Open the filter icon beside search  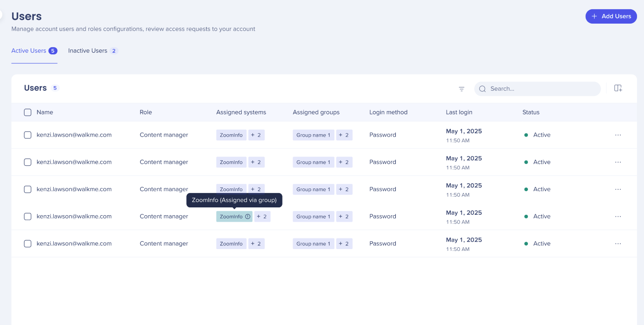coord(461,89)
